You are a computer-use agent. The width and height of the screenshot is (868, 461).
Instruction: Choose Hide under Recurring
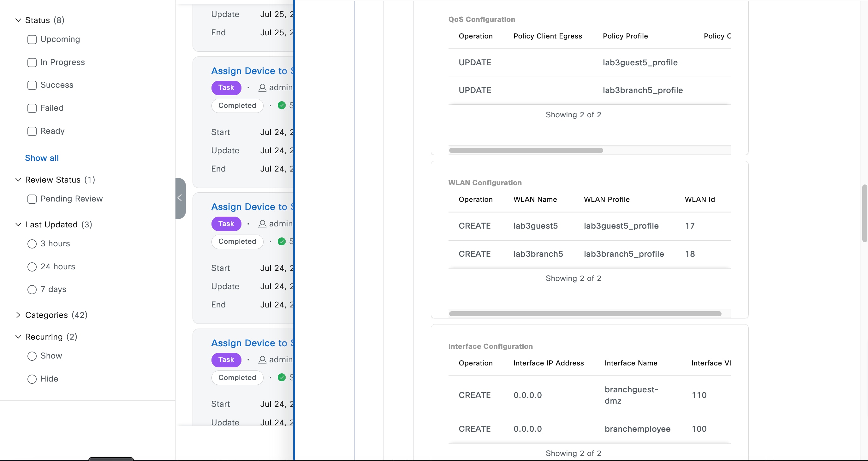point(32,379)
